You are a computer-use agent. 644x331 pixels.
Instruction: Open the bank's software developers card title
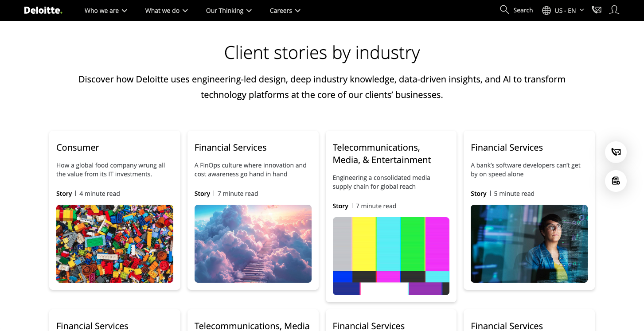(507, 148)
